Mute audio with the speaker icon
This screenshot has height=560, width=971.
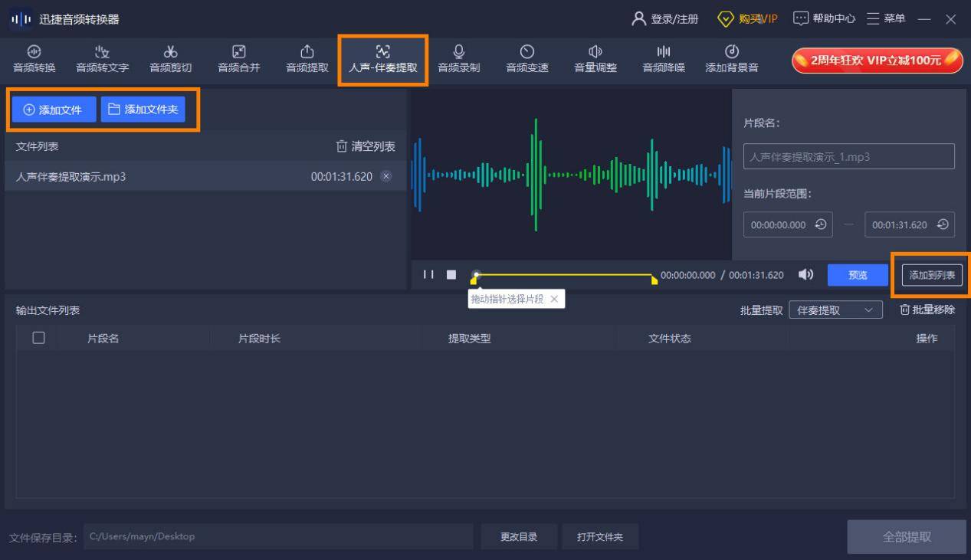pyautogui.click(x=805, y=274)
